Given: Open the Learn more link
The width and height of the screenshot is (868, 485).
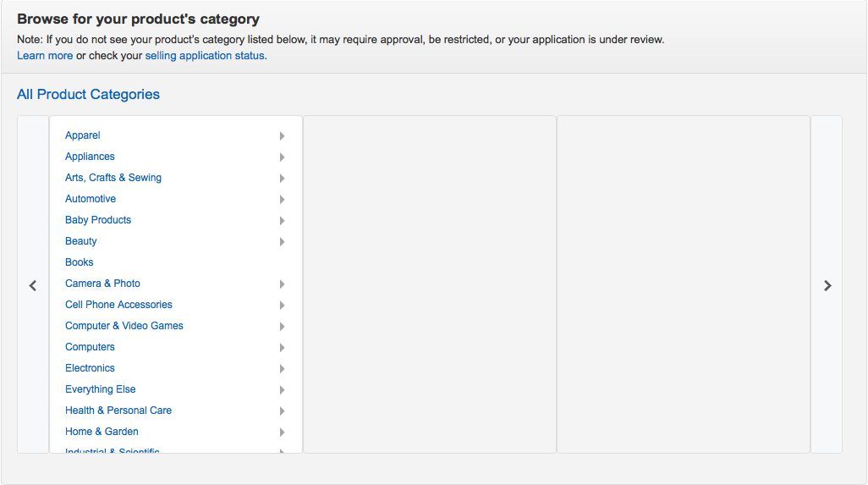Looking at the screenshot, I should (45, 55).
